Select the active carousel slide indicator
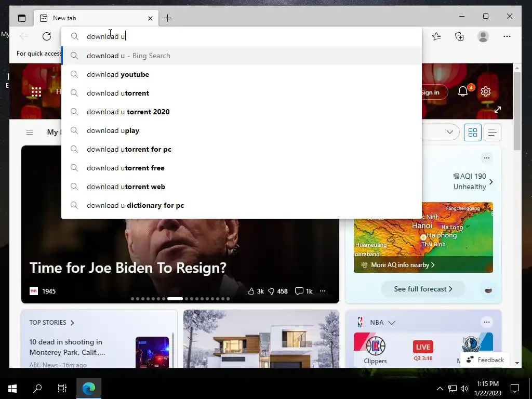This screenshot has height=399, width=532. 175,299
